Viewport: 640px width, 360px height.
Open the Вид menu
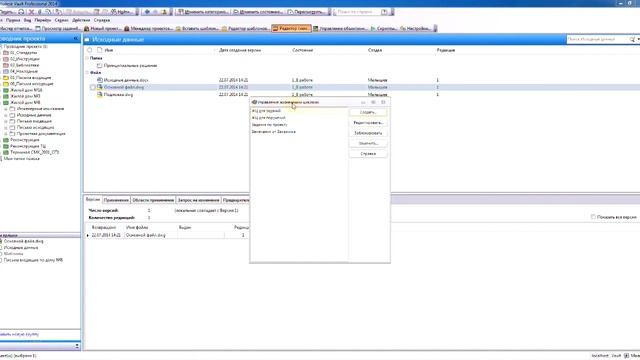(x=27, y=20)
